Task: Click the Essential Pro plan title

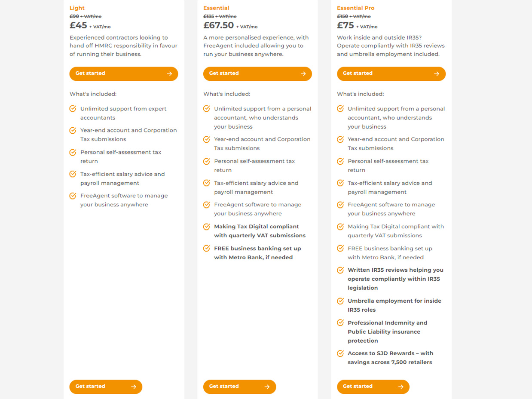Action: (355, 8)
